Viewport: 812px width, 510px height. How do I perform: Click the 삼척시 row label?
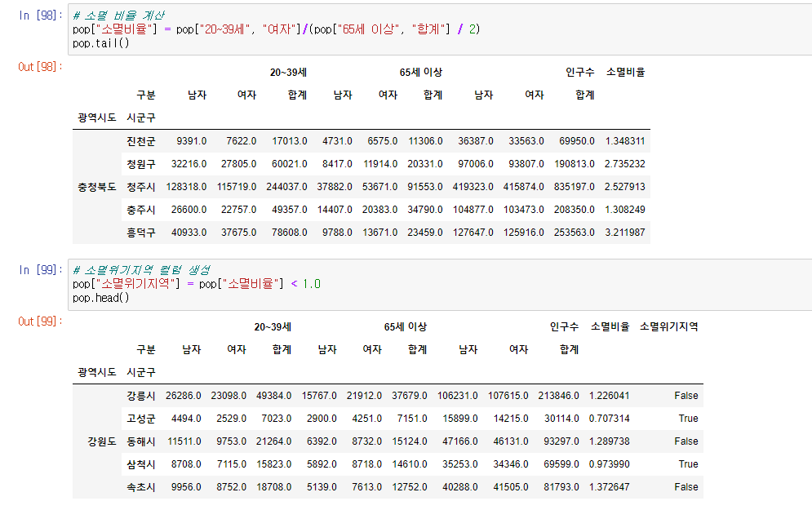point(141,464)
